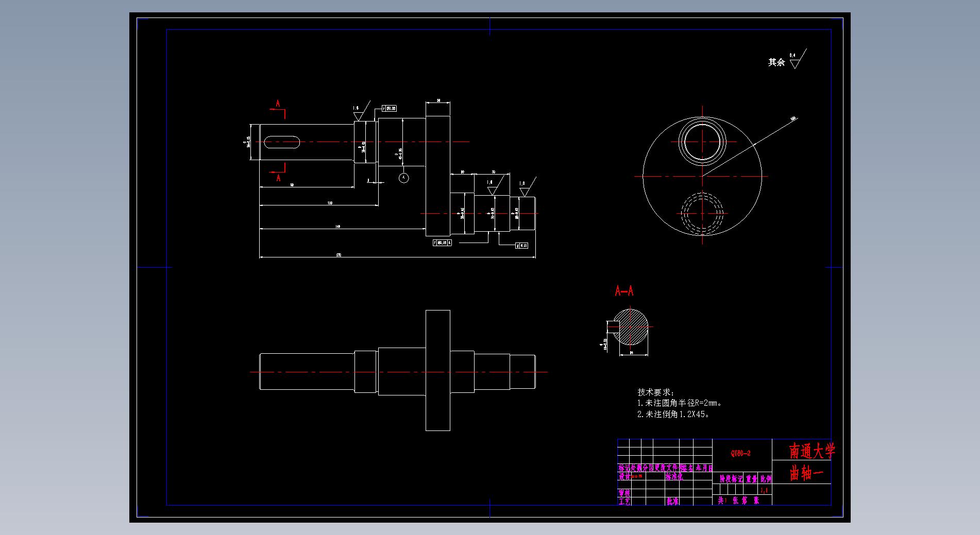Screen dimensions: 980x535
Task: Select the circled datum A marker
Action: coord(404,178)
